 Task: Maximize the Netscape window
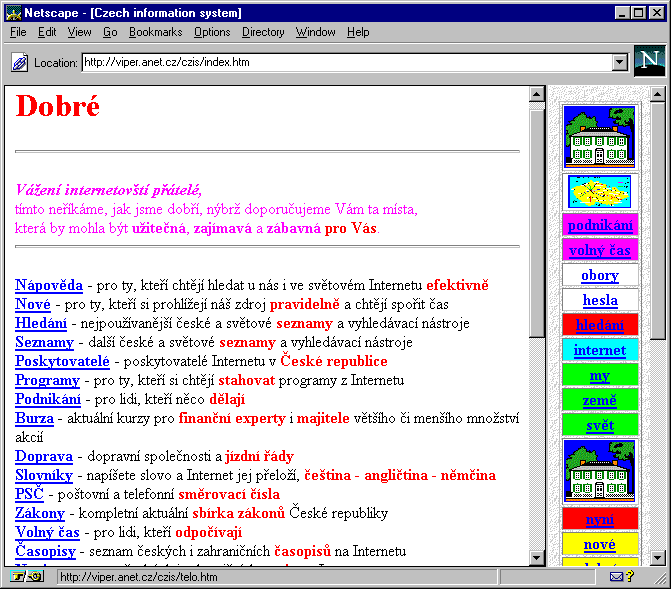(x=638, y=13)
